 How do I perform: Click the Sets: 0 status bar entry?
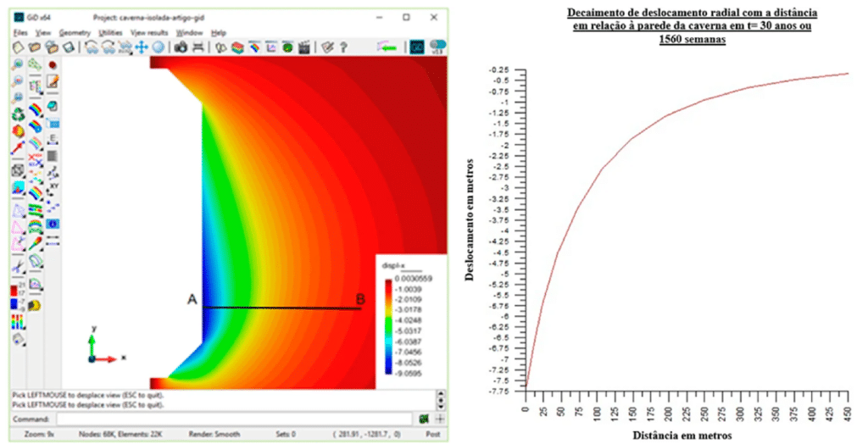click(286, 434)
